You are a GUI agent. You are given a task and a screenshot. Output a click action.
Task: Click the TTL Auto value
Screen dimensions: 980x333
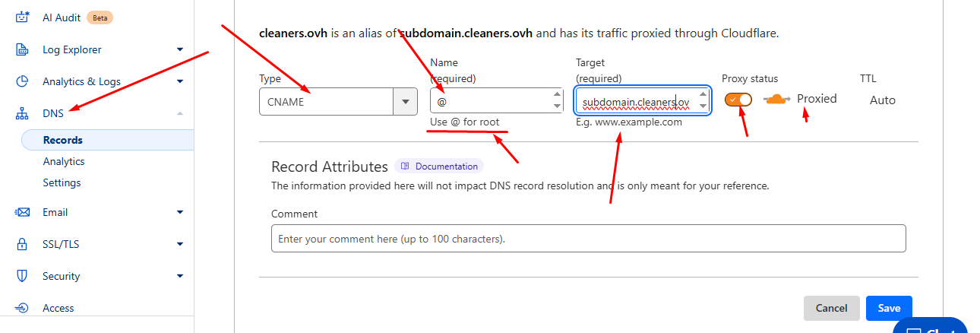[883, 100]
